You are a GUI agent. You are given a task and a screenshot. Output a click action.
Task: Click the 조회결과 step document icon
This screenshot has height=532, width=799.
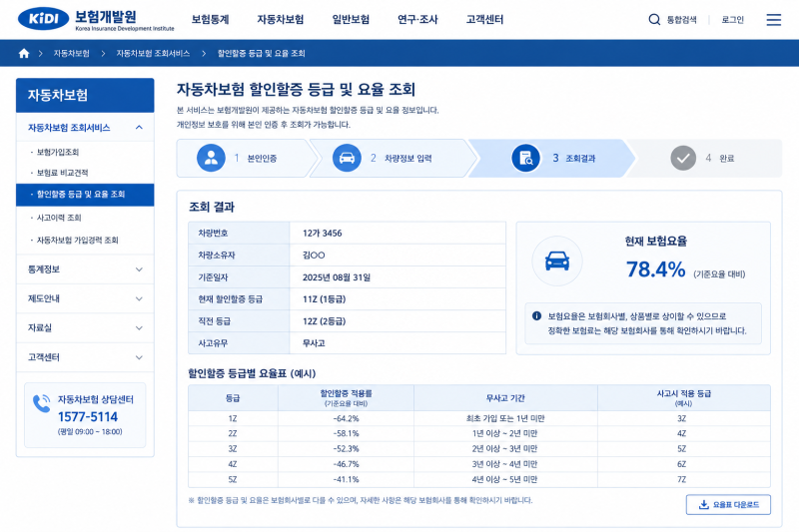click(526, 159)
